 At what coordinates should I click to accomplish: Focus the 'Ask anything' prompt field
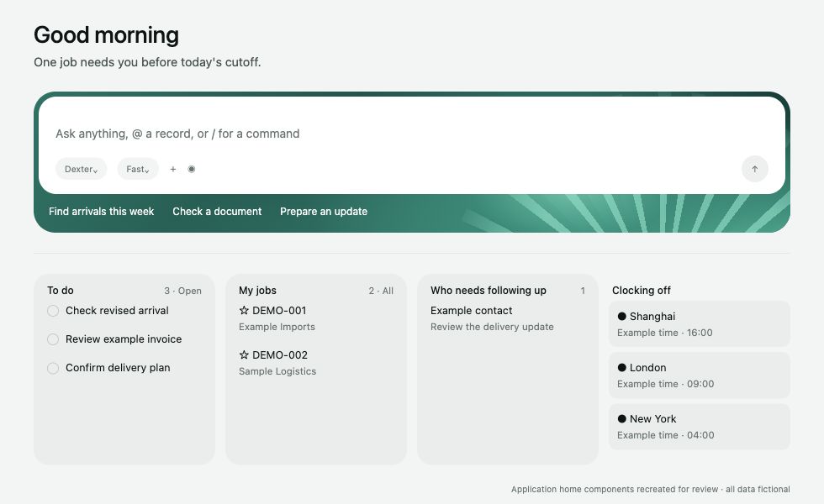177,134
